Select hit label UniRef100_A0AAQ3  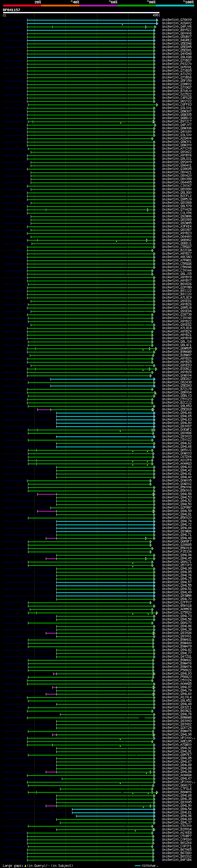[x=177, y=464]
